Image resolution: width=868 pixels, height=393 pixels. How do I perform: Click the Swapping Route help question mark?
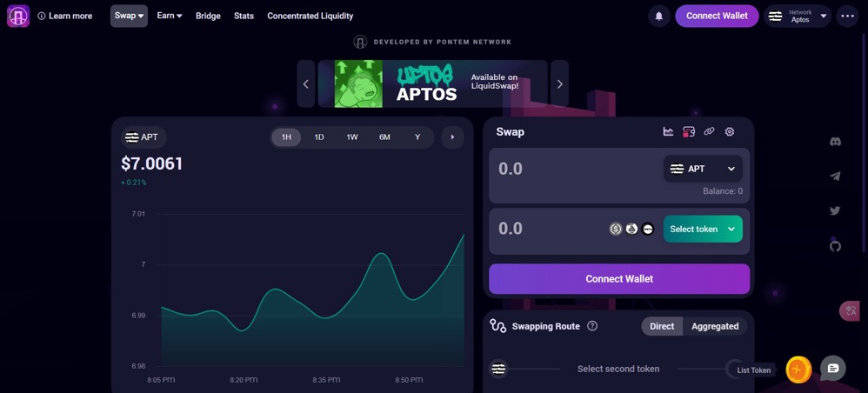click(x=591, y=326)
